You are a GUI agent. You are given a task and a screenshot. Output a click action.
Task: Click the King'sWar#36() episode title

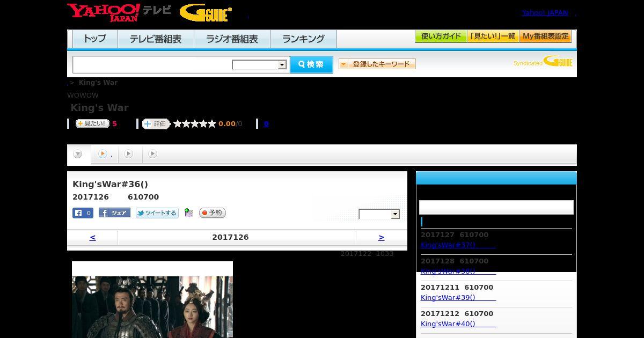[110, 185]
